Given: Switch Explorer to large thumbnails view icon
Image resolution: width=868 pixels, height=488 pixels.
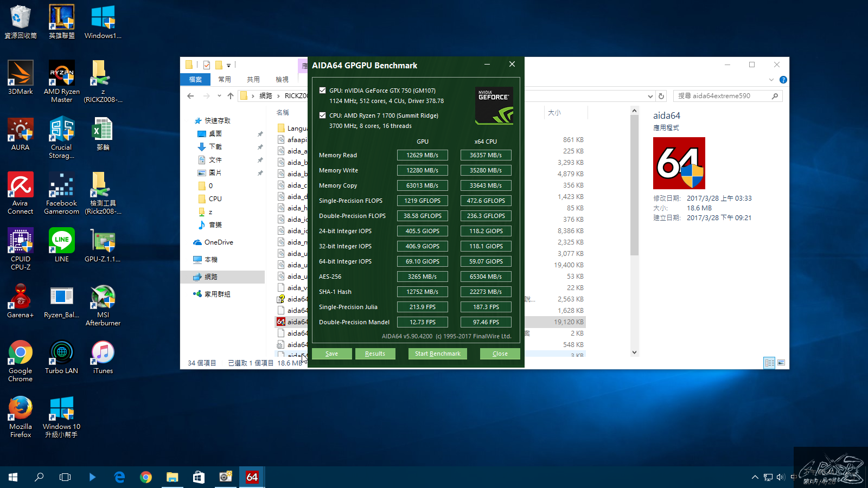Looking at the screenshot, I should click(x=781, y=363).
